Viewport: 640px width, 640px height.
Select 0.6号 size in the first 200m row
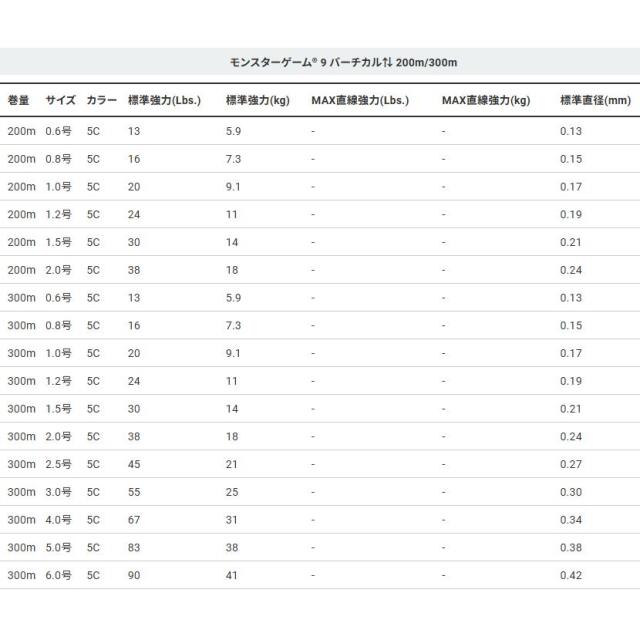coord(58,131)
